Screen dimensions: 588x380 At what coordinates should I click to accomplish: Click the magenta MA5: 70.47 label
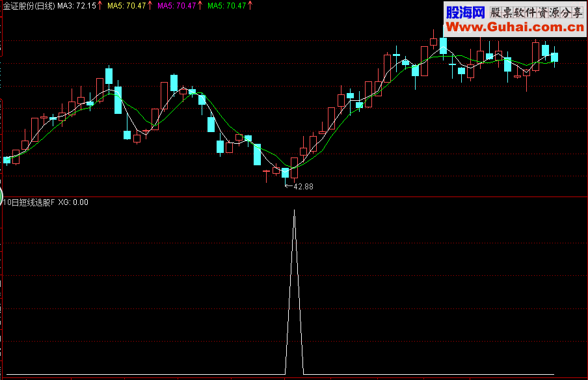click(x=177, y=6)
